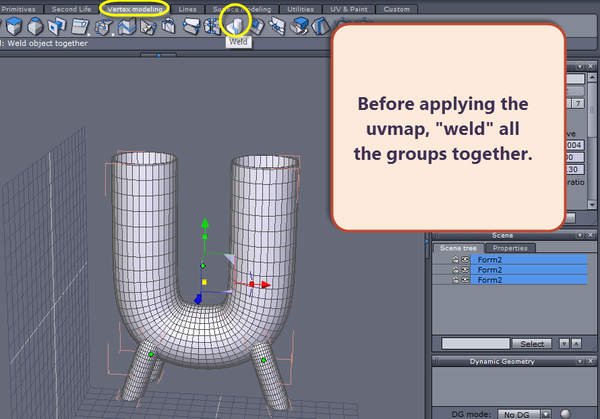Open the UV & Paint tab
Image resolution: width=600 pixels, height=419 pixels.
pos(349,9)
